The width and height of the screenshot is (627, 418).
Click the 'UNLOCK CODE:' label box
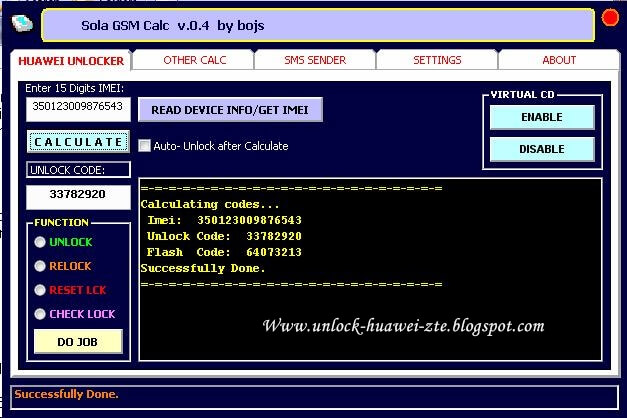pyautogui.click(x=78, y=170)
